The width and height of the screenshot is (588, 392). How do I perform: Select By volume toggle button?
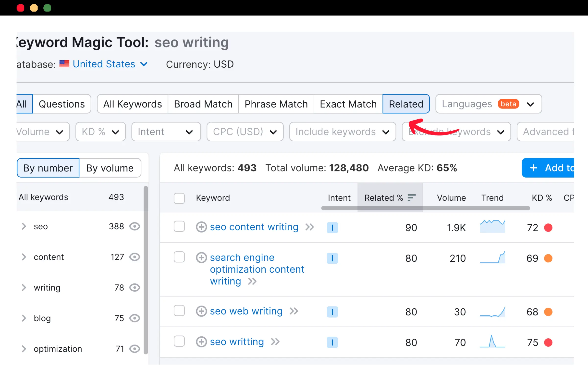coord(110,169)
